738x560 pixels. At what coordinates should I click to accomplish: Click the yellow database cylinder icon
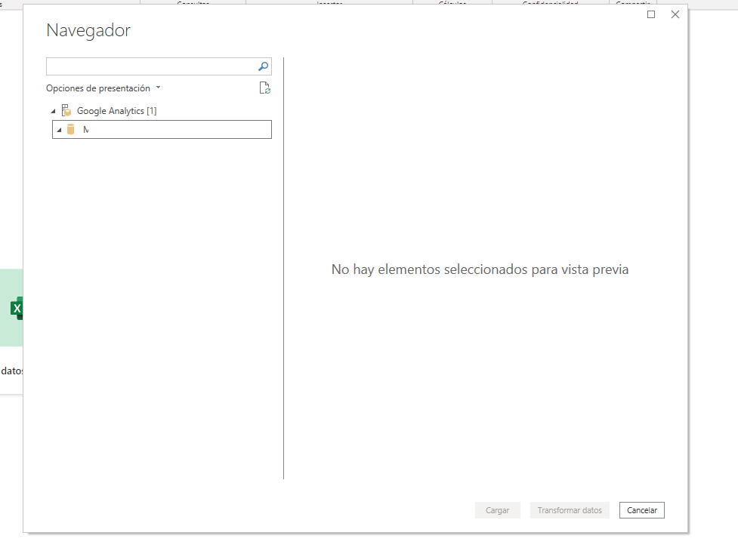[70, 129]
